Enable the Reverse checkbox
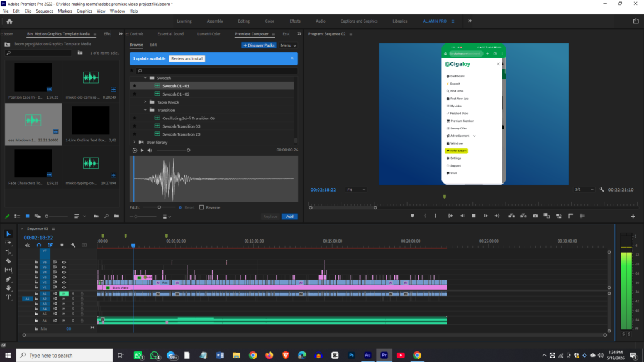Screen dimensions: 644x362 point(202,207)
